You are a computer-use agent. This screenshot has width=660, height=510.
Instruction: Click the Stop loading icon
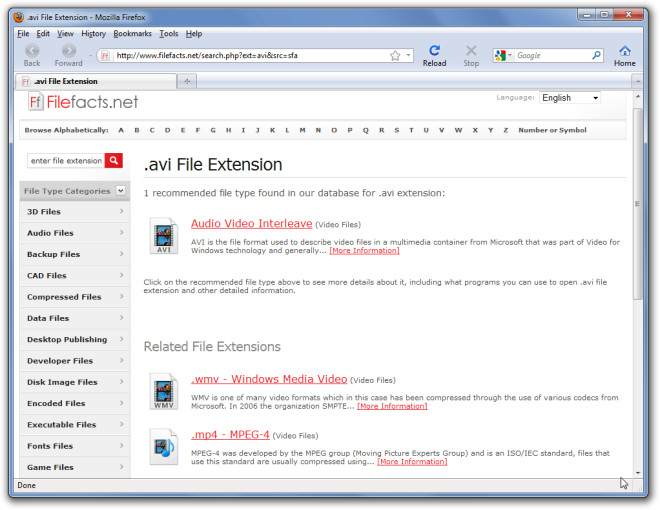[x=471, y=51]
